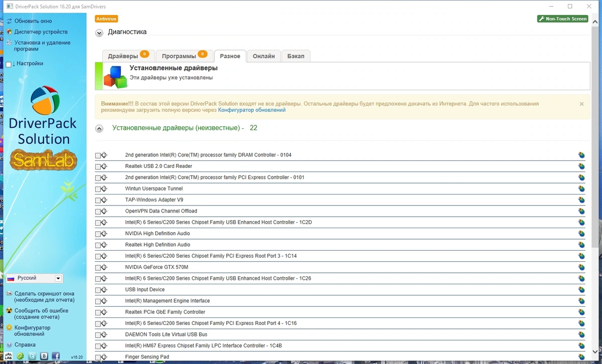The width and height of the screenshot is (602, 364).
Task: Collapse the Диагностика section chevron
Action: [x=99, y=33]
